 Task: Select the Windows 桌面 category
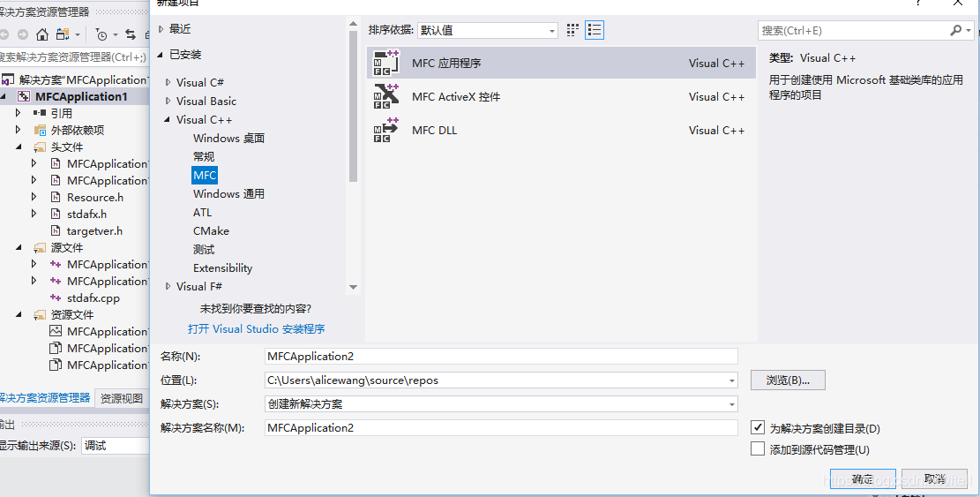tap(228, 139)
